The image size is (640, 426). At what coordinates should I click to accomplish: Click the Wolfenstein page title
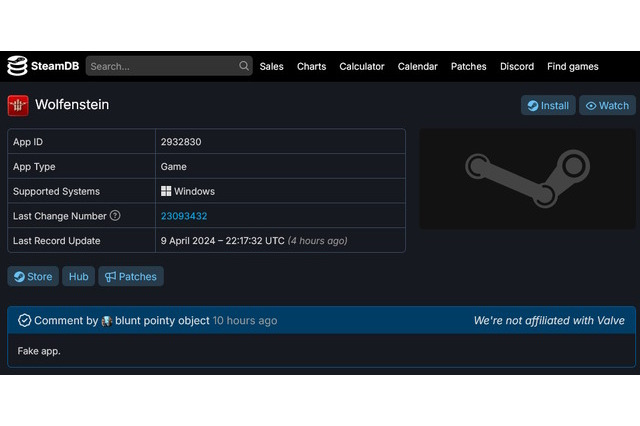(72, 104)
